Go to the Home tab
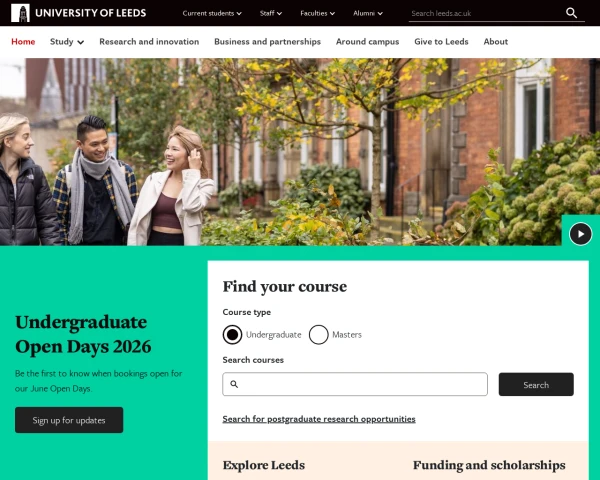600x480 pixels. tap(23, 42)
